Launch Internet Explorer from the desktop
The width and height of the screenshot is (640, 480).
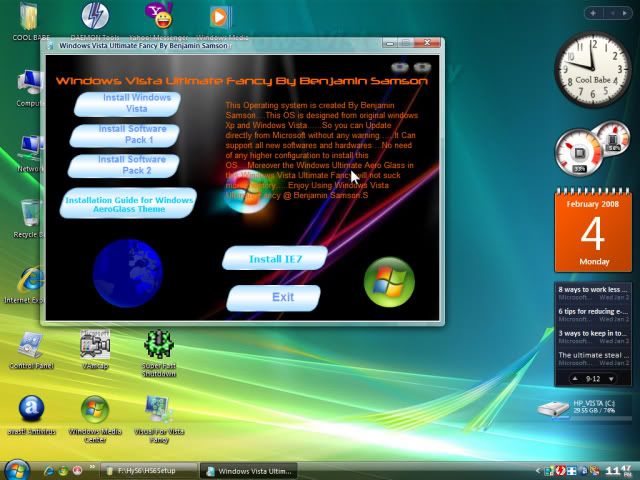[x=29, y=284]
